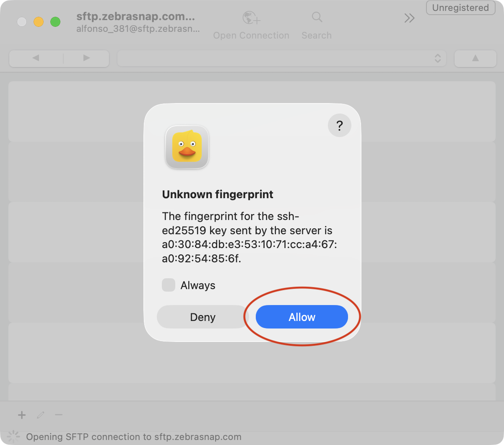Click the sftp.zebrasnap.com window title
This screenshot has width=504, height=445.
[135, 17]
